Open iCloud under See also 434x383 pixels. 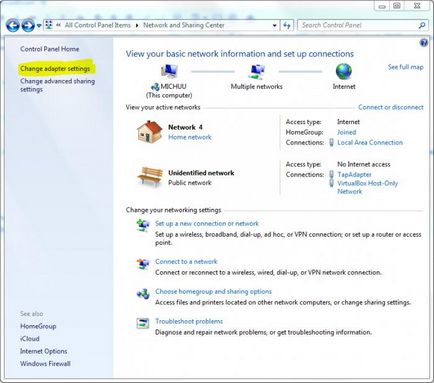click(x=30, y=339)
